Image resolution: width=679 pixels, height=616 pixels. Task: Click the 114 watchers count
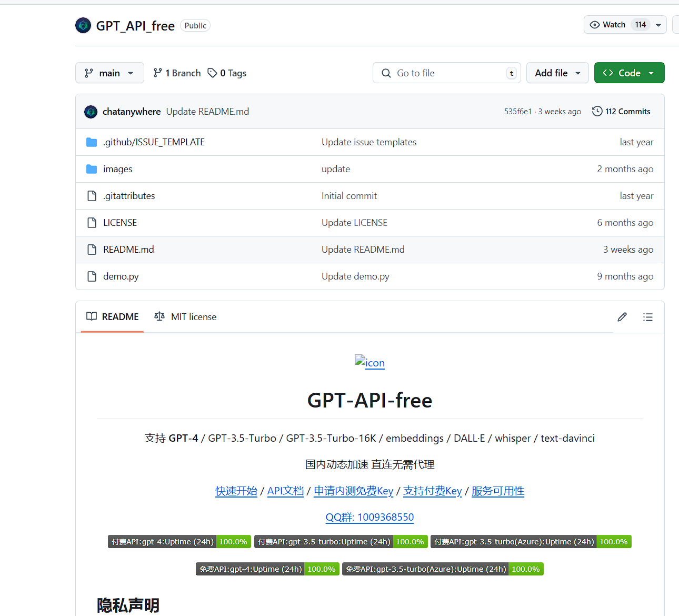point(641,25)
